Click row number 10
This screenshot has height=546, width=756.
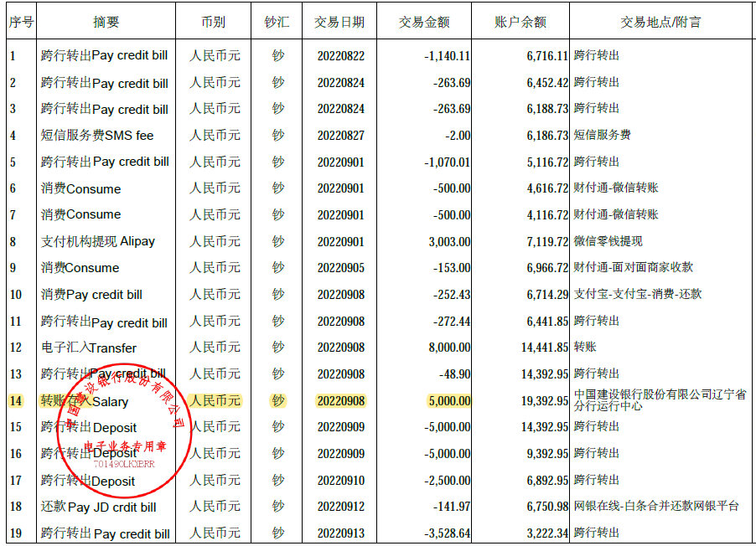tap(16, 295)
